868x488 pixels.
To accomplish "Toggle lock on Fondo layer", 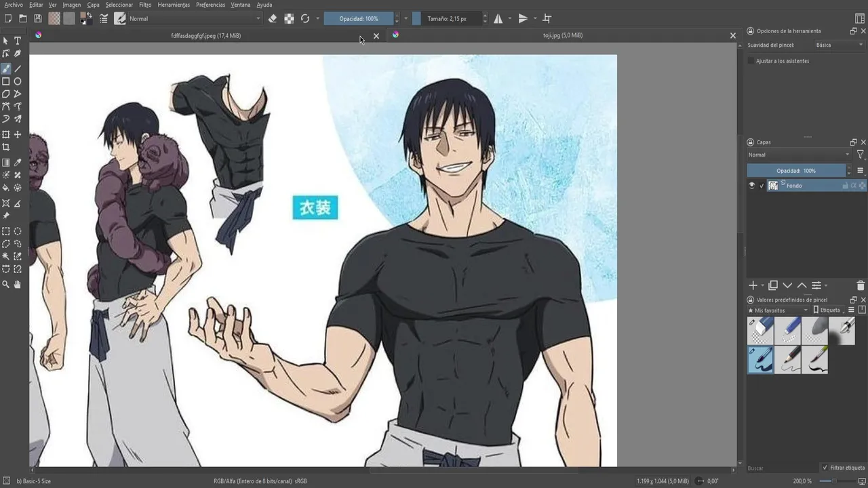I will coord(845,185).
